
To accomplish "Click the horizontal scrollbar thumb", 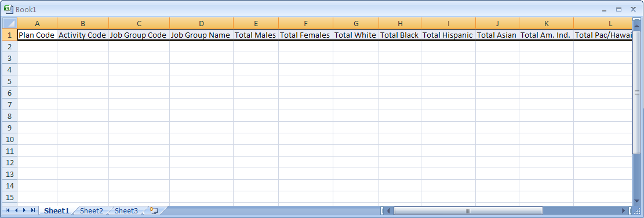I will (x=468, y=211).
